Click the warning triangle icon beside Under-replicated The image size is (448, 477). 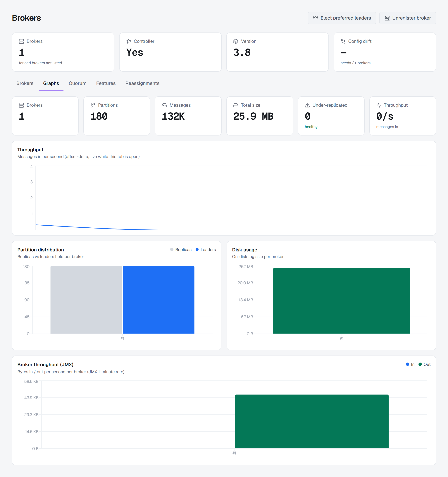click(307, 105)
